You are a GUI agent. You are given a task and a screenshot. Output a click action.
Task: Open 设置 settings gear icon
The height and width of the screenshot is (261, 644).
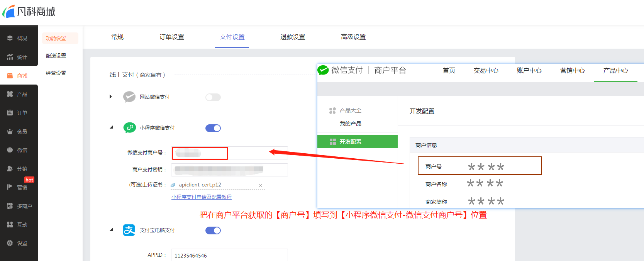[x=10, y=243]
